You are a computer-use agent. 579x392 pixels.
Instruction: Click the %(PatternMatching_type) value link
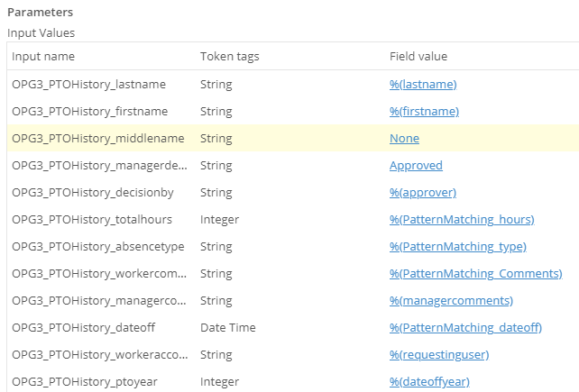coord(457,247)
